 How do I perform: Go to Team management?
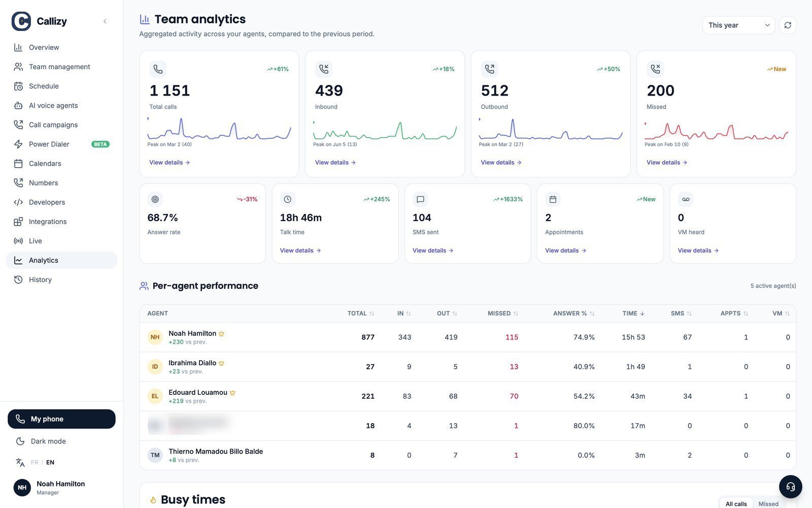(61, 67)
